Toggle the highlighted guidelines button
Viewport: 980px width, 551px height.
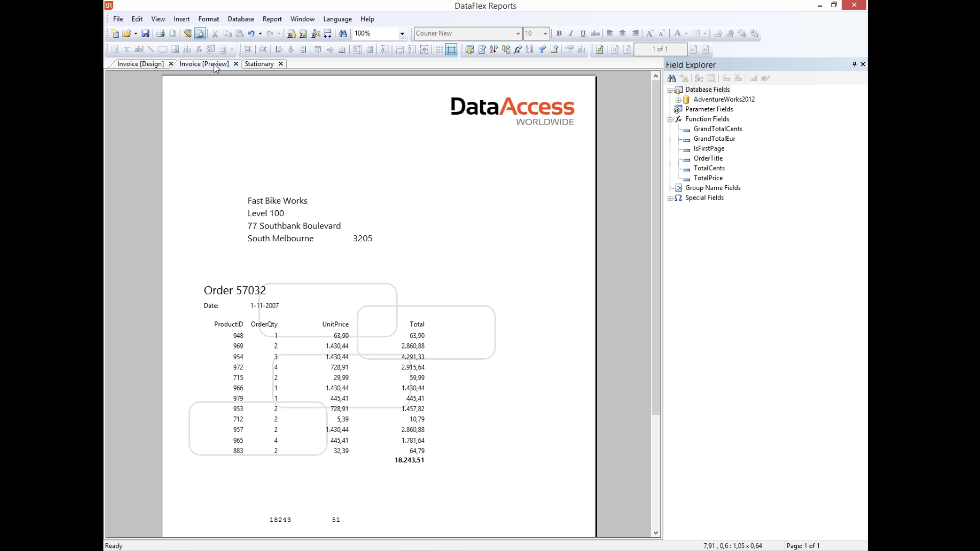click(x=451, y=49)
